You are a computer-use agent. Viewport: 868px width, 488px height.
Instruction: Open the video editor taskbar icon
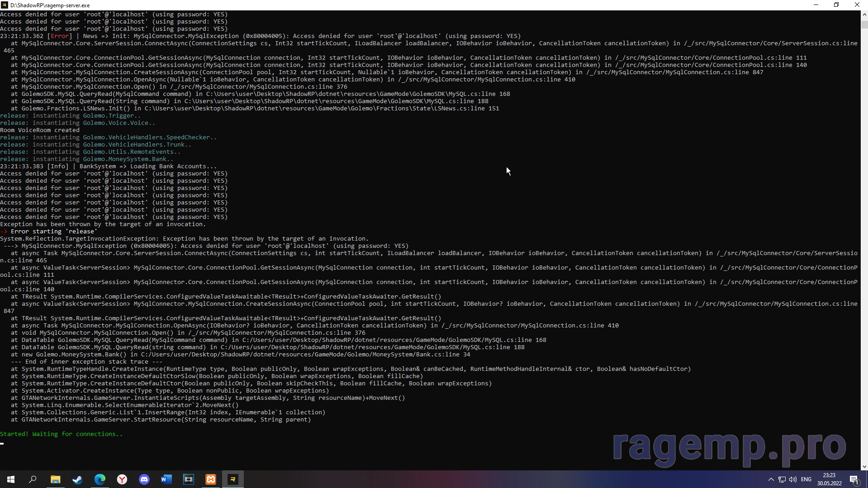click(x=188, y=479)
